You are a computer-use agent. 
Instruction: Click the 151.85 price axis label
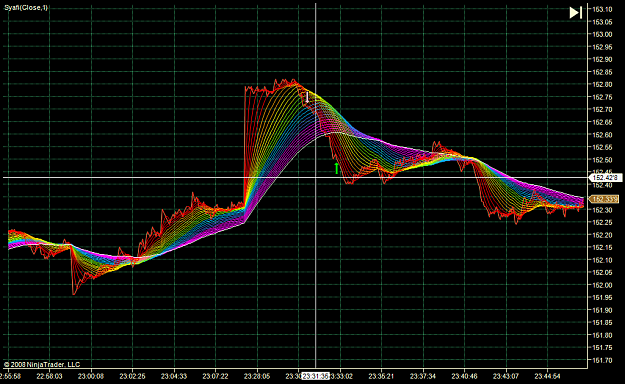coord(602,323)
